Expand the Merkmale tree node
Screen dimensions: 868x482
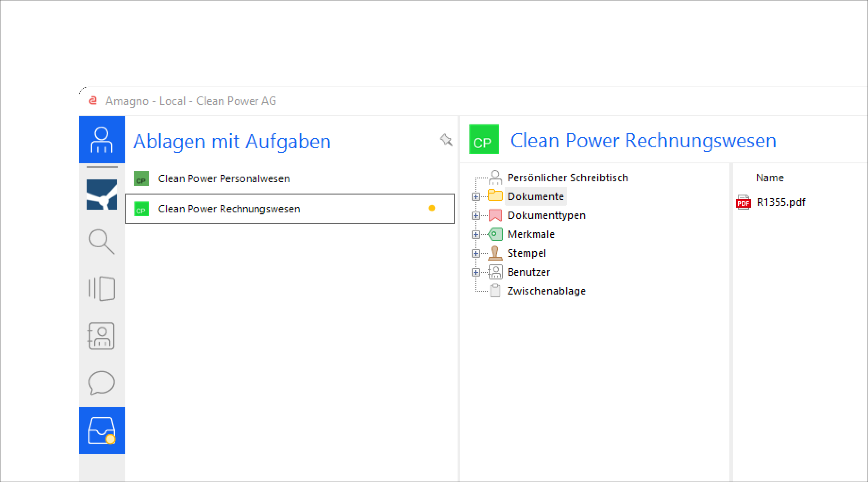pos(475,234)
